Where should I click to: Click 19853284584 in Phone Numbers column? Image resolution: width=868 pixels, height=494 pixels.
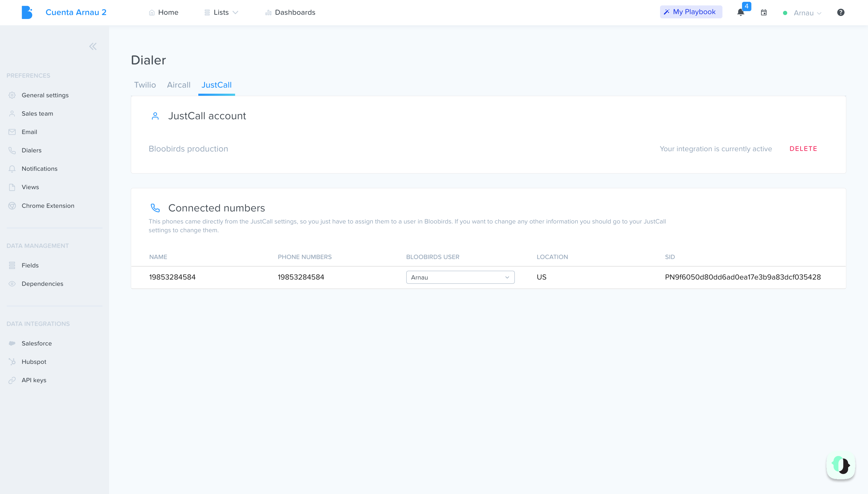pos(301,277)
